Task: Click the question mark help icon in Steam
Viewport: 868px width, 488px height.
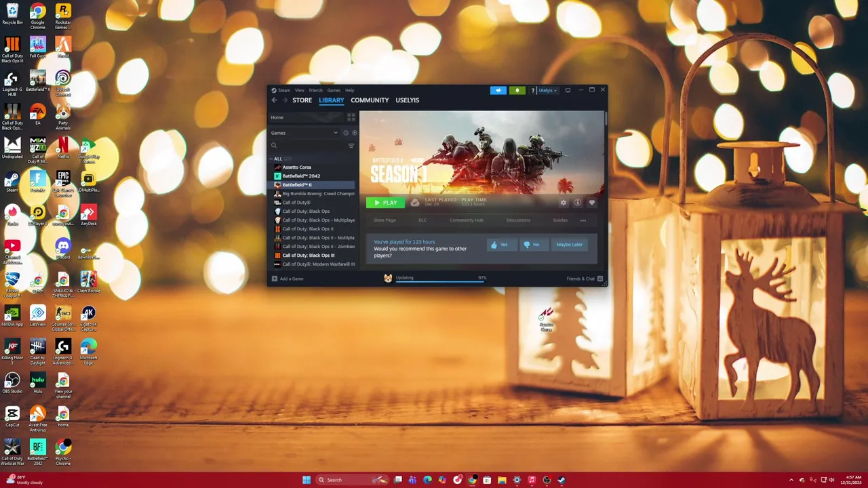Action: coord(533,90)
